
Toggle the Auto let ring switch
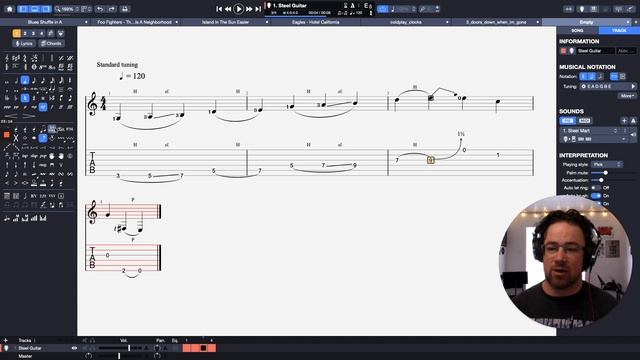coord(596,188)
